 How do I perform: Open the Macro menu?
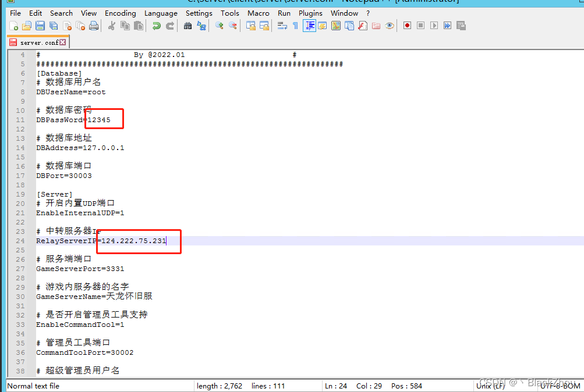(x=258, y=13)
